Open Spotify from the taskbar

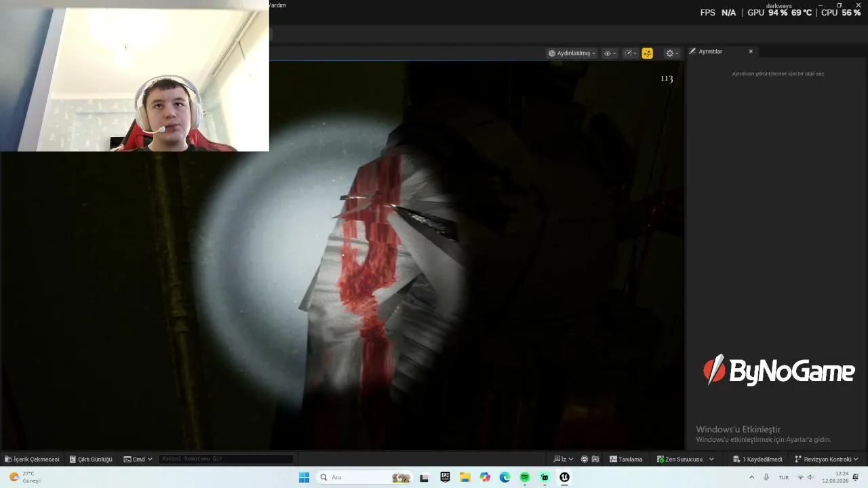[524, 477]
